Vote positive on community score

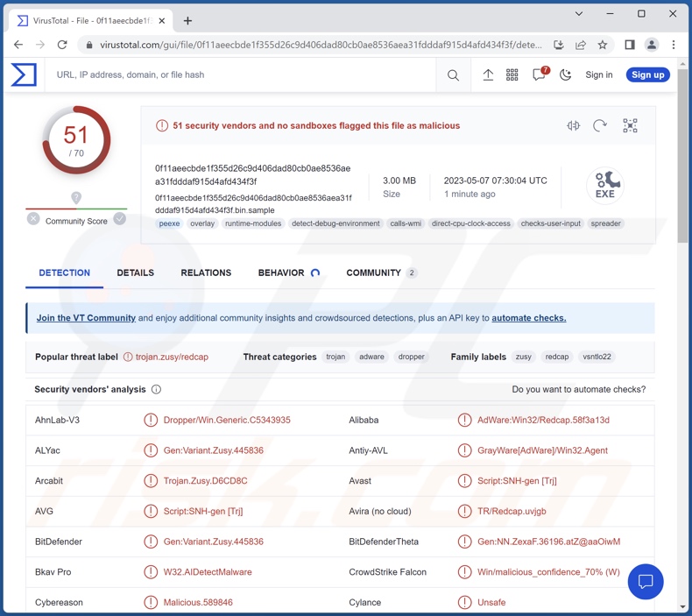coord(120,219)
